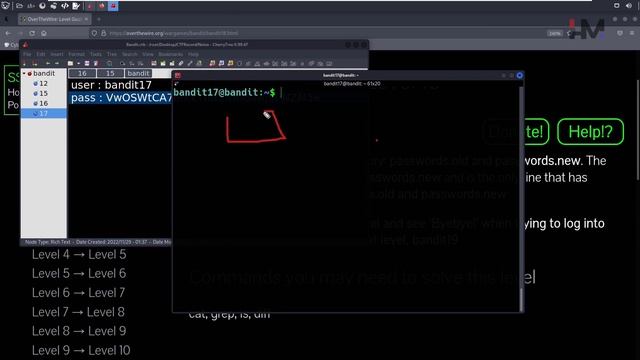The width and height of the screenshot is (640, 360).
Task: Select node 16 in CherryTree tree
Action: click(x=43, y=104)
